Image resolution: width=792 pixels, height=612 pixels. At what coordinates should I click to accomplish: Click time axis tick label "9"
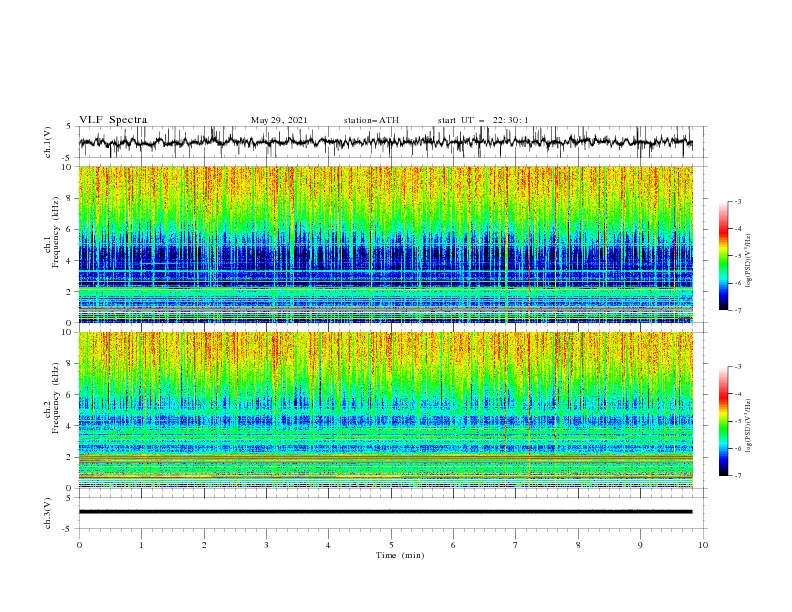tap(640, 545)
